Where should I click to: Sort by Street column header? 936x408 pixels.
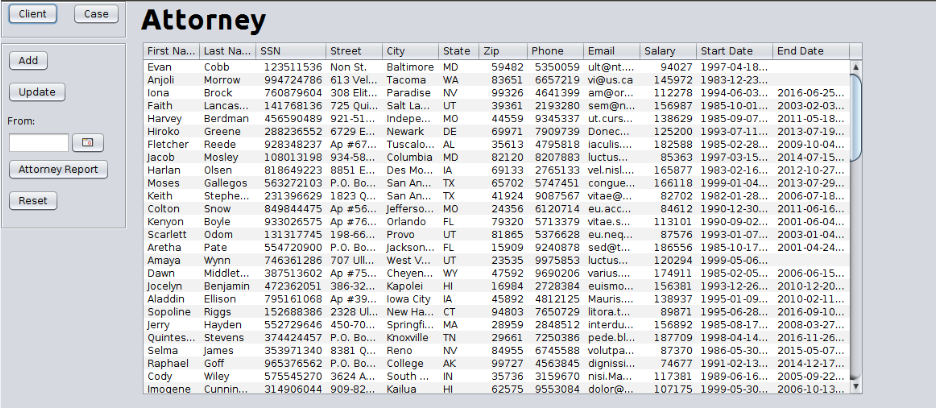click(x=354, y=51)
